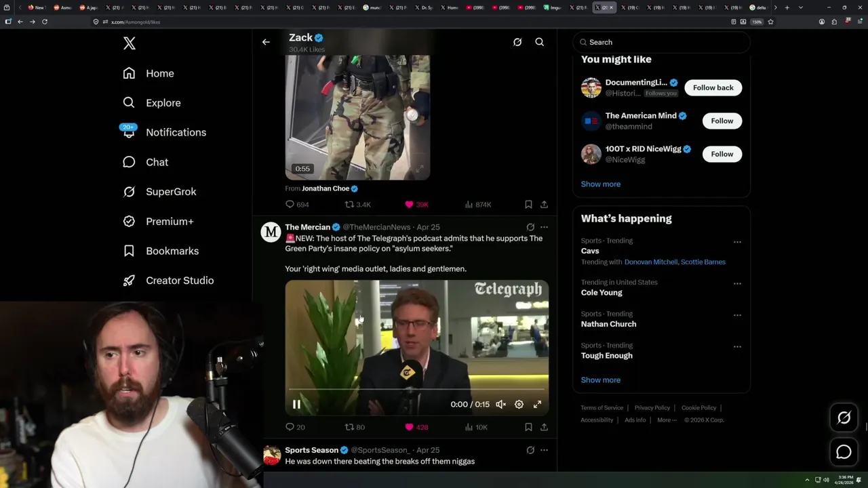Bookmark The Mercian post
This screenshot has width=868, height=488.
pos(528,427)
